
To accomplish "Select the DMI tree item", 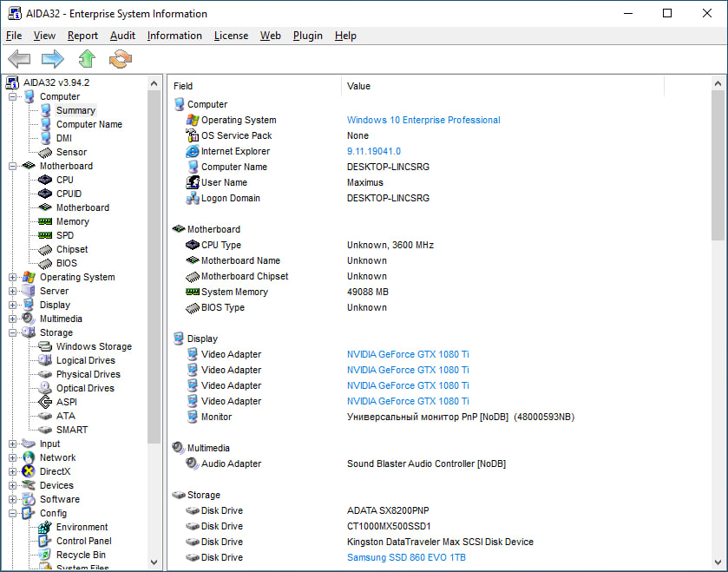I will coord(64,138).
